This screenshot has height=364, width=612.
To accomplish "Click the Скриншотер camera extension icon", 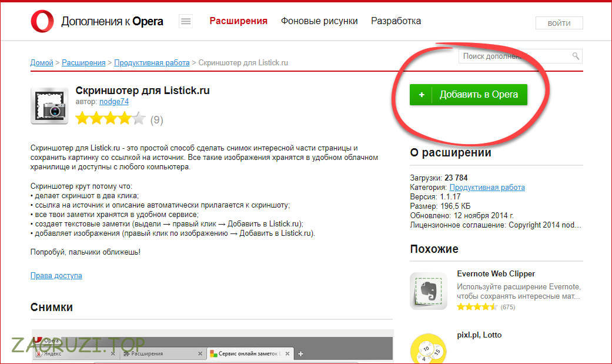I will click(49, 106).
